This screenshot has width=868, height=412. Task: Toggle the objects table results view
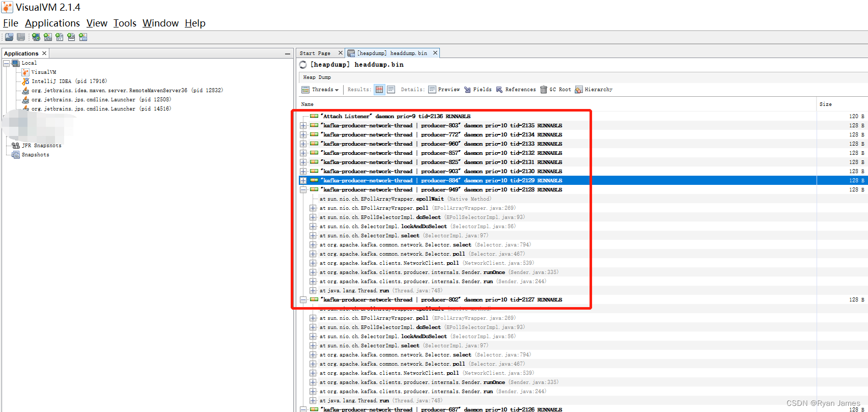point(379,90)
